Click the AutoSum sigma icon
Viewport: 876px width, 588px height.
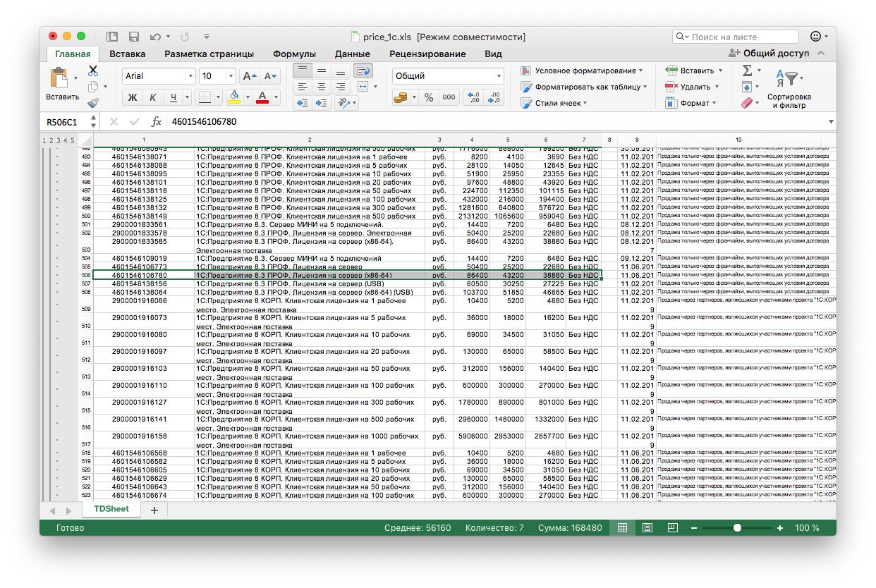[x=747, y=71]
